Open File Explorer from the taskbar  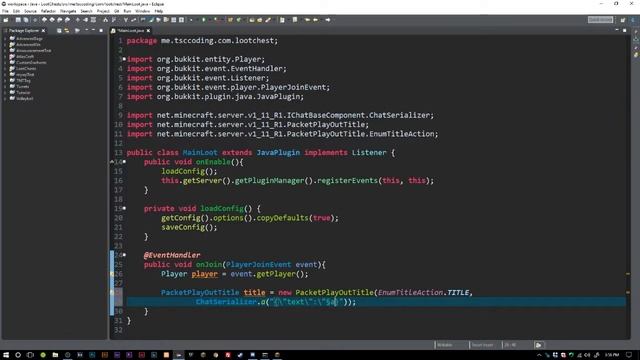tap(55, 355)
